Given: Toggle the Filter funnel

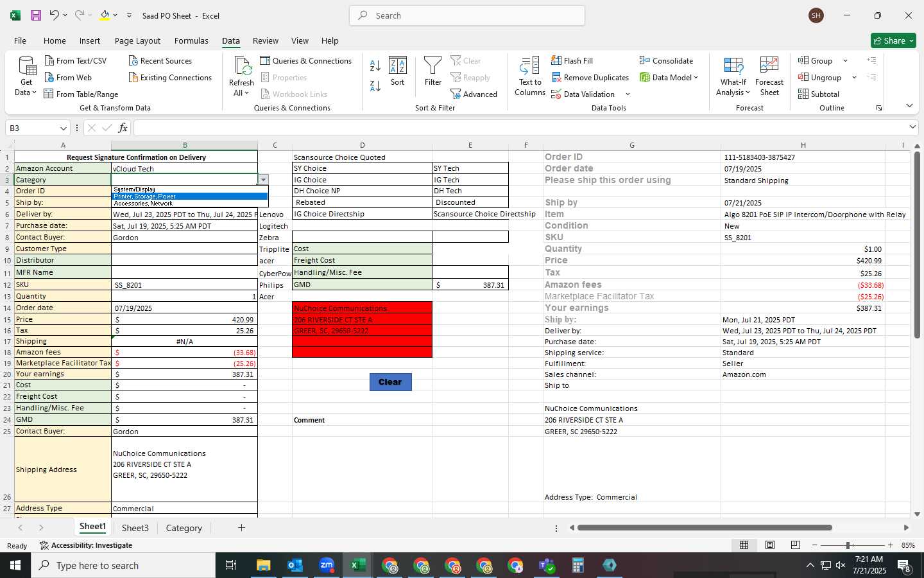Looking at the screenshot, I should point(433,71).
